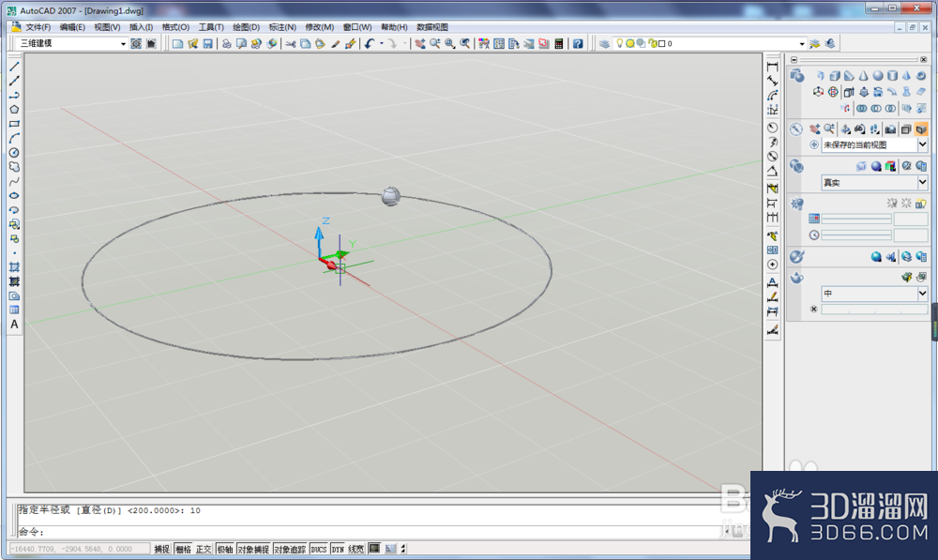The width and height of the screenshot is (938, 560).
Task: Open the 视图(V) menu
Action: 107,27
